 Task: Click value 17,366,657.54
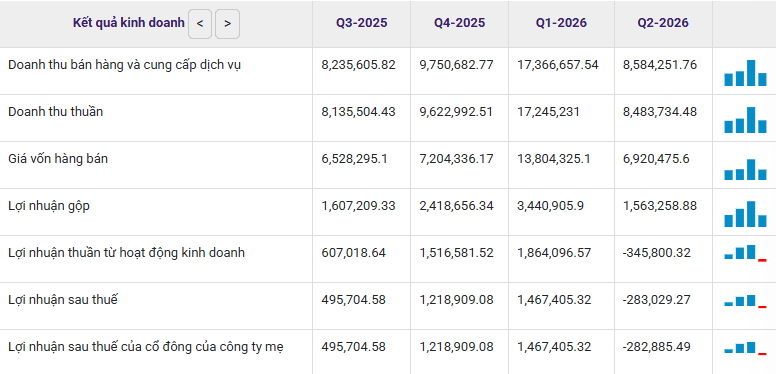pos(558,65)
